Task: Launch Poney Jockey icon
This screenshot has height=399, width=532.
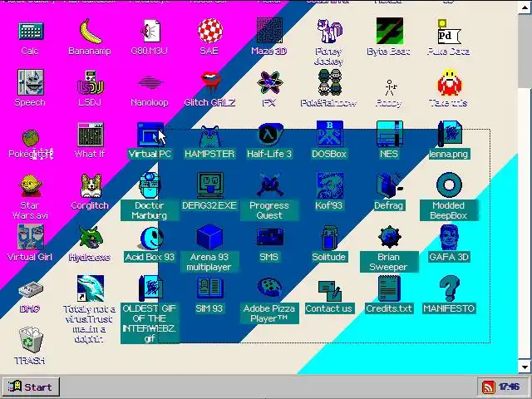Action: (x=329, y=31)
